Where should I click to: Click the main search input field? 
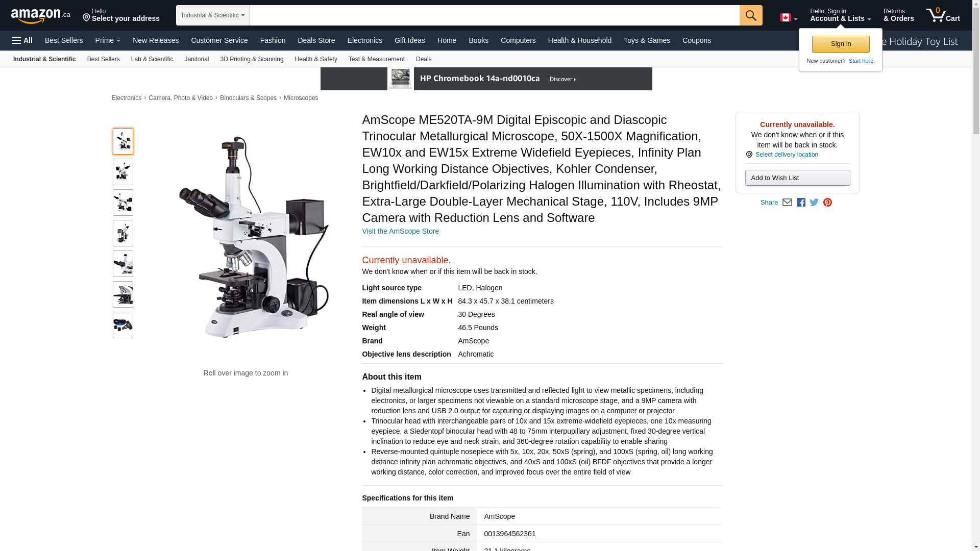[x=494, y=15]
